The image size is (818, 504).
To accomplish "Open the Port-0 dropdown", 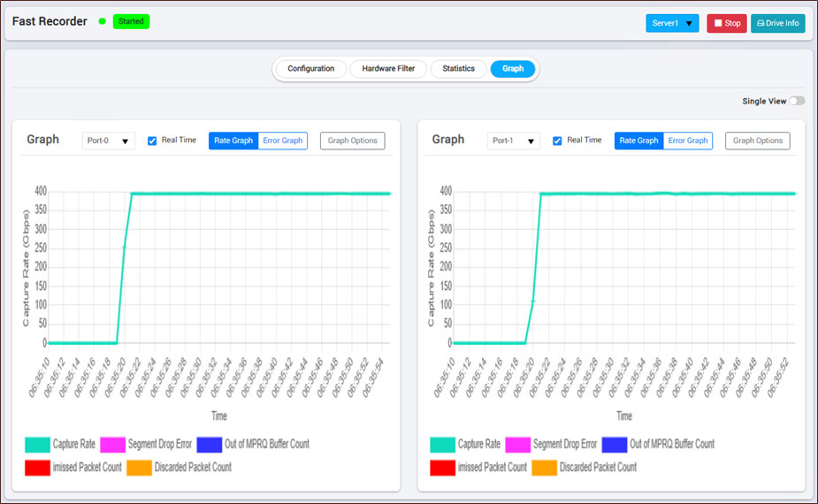I will click(x=108, y=141).
